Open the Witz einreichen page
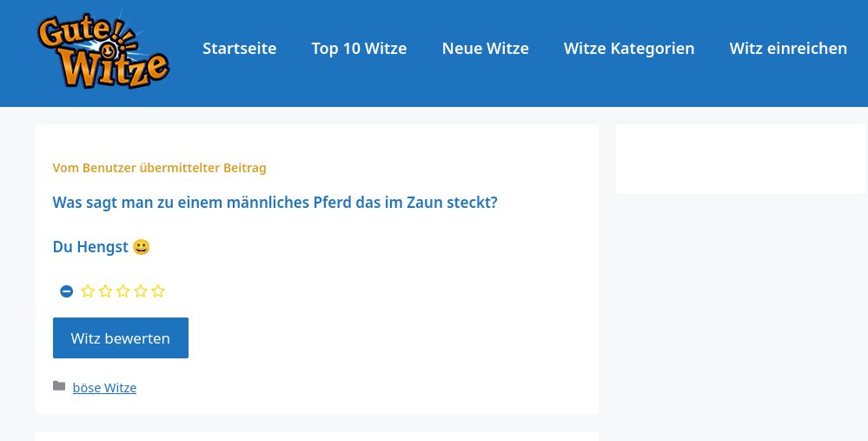Viewport: 868px width, 441px height. point(787,49)
